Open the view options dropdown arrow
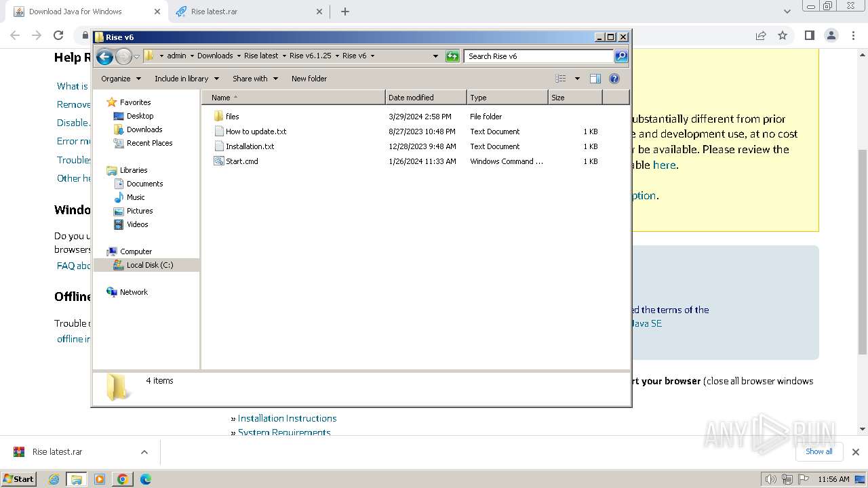Screen dimensions: 868x488 click(x=577, y=79)
